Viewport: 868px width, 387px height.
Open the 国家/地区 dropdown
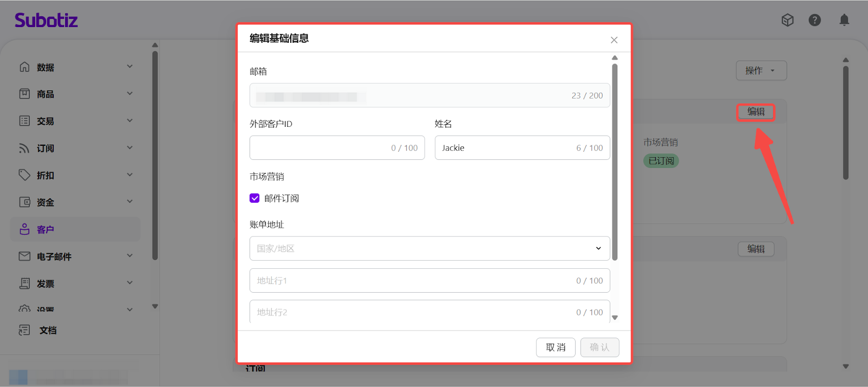429,248
